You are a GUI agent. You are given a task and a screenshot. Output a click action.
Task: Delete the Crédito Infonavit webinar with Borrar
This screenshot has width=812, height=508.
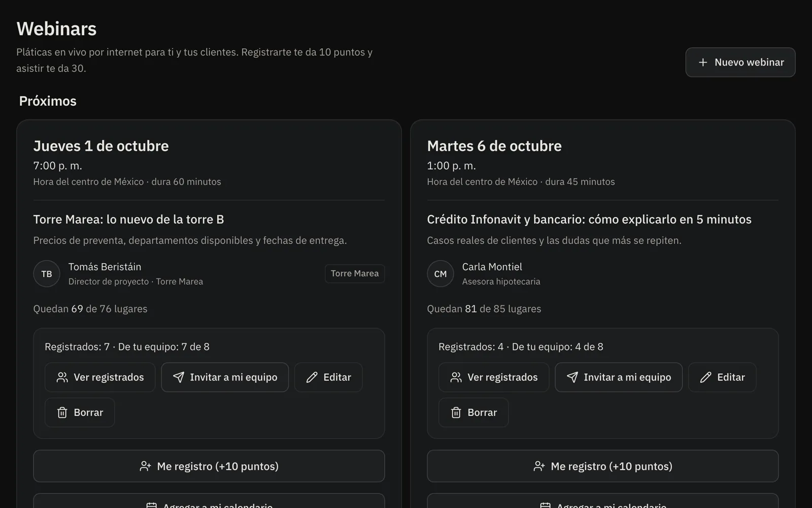[473, 412]
